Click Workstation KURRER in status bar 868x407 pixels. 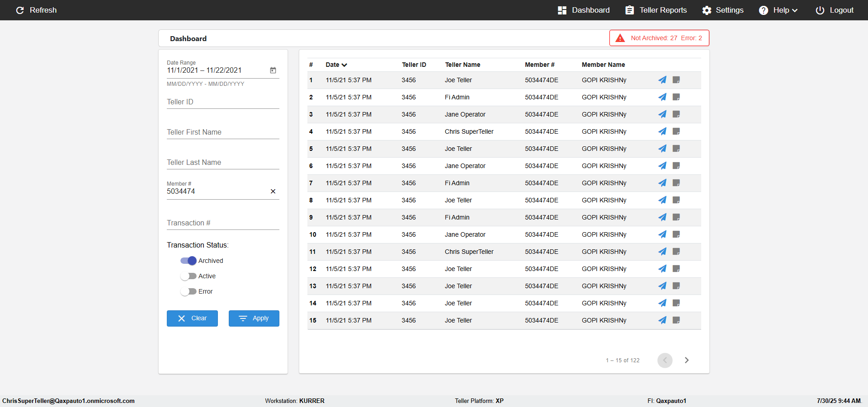pyautogui.click(x=295, y=401)
